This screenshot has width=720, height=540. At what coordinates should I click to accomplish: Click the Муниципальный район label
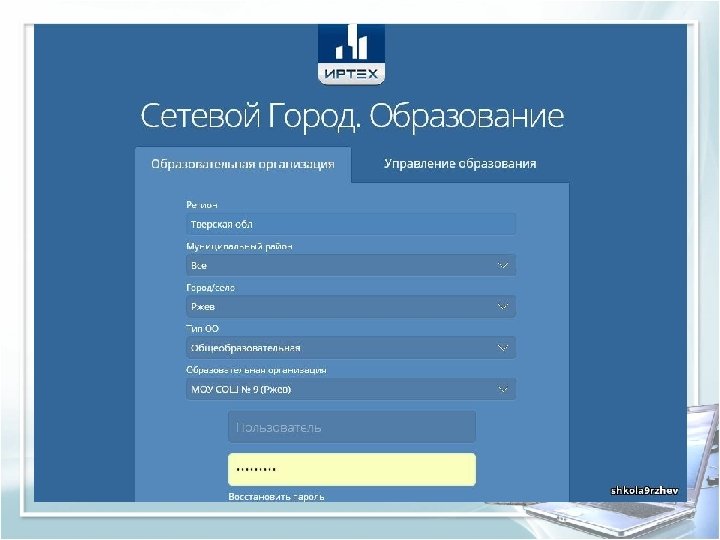click(x=239, y=247)
